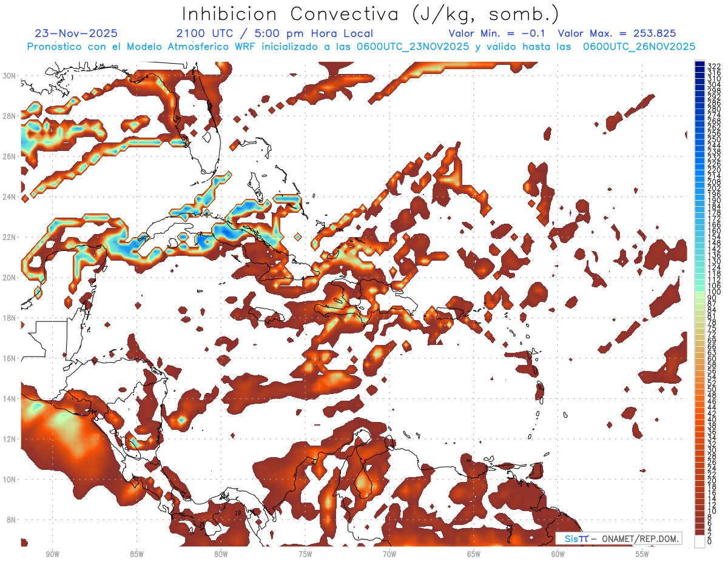Click the colorbar value '184'

point(714,207)
